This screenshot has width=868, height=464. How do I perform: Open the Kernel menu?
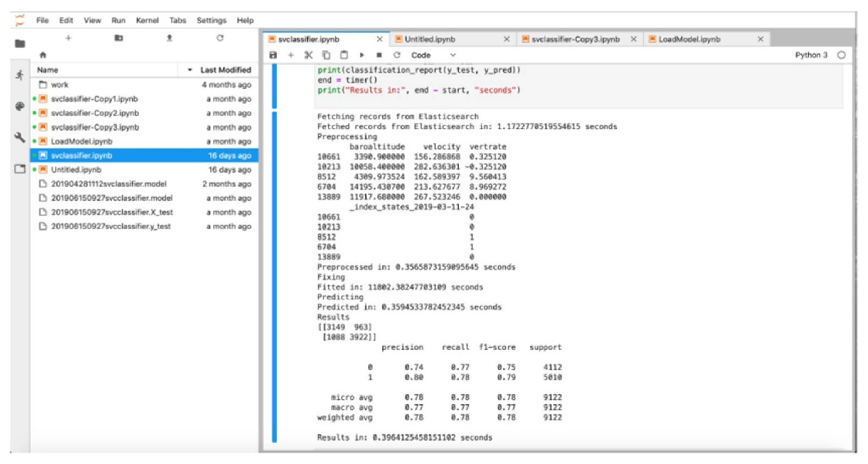[x=147, y=21]
